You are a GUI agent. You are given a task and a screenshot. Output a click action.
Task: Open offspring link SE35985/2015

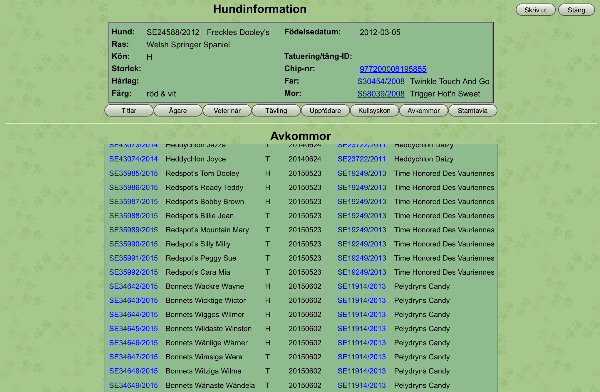point(134,173)
